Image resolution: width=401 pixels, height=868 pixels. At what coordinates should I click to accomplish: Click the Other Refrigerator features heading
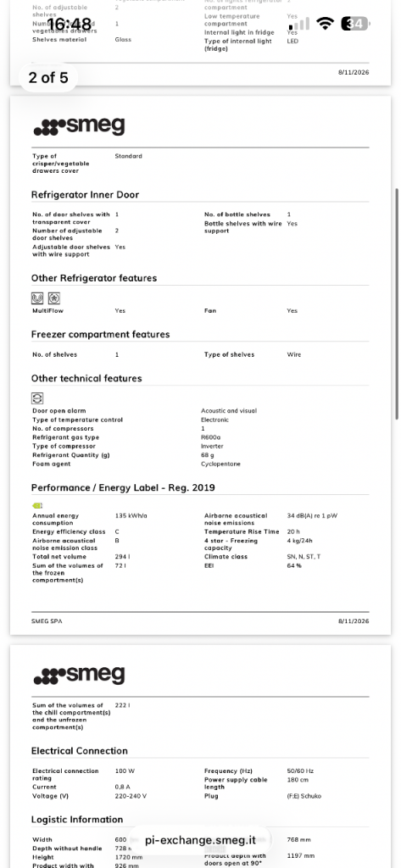[93, 278]
